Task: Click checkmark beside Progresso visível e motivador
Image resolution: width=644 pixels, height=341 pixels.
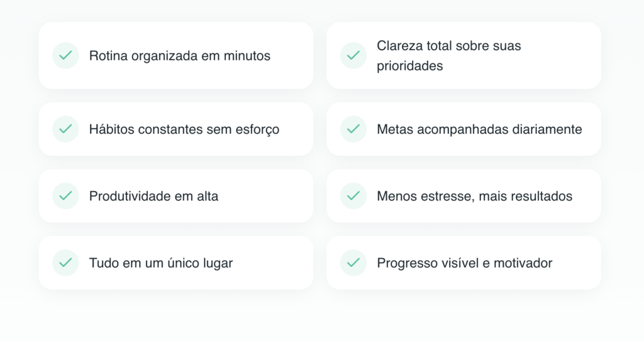Action: click(x=353, y=263)
